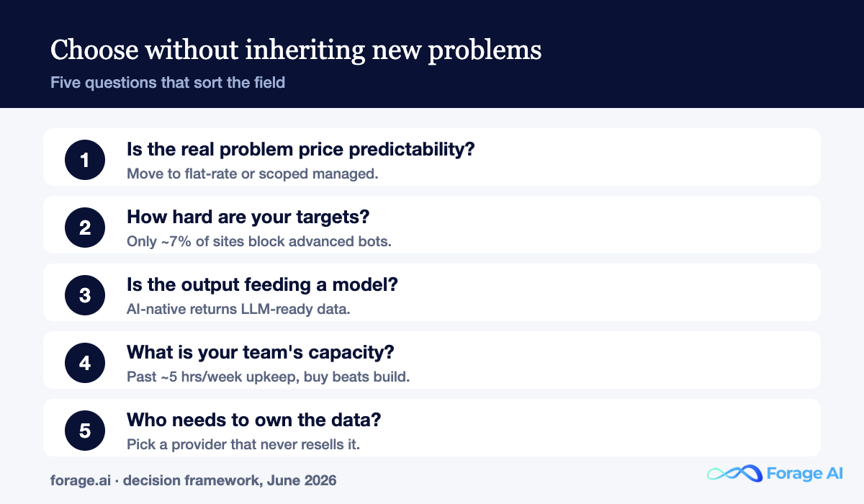Click the number 5 circle badge

[85, 431]
